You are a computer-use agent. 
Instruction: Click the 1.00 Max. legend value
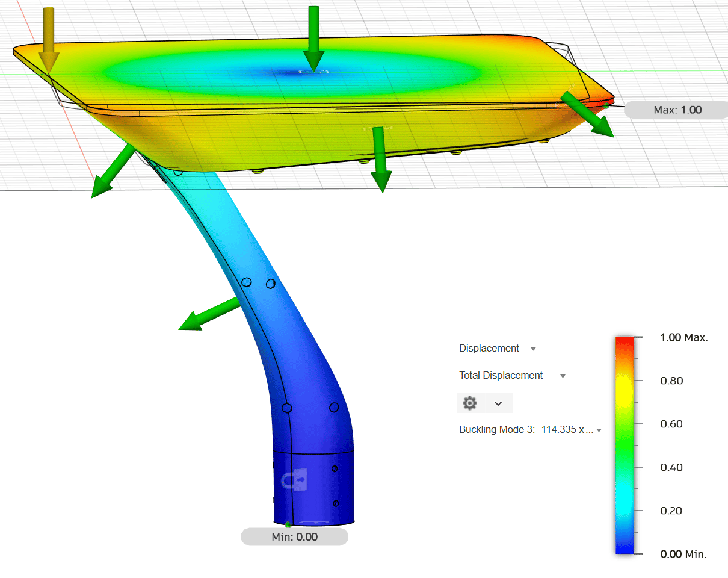(x=684, y=337)
